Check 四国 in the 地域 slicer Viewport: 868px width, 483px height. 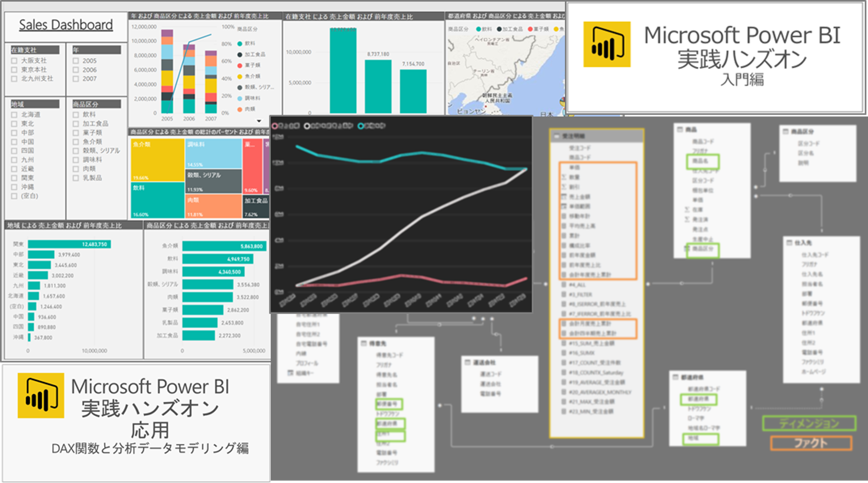pyautogui.click(x=14, y=151)
